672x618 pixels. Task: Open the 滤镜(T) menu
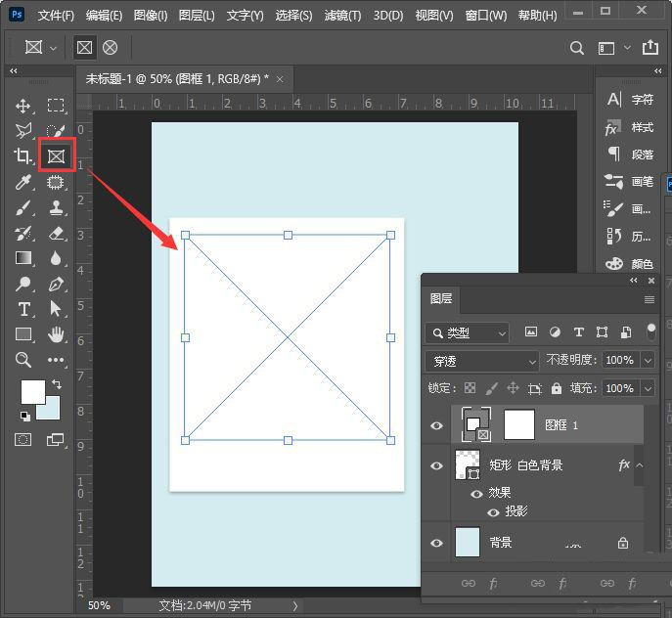[341, 16]
